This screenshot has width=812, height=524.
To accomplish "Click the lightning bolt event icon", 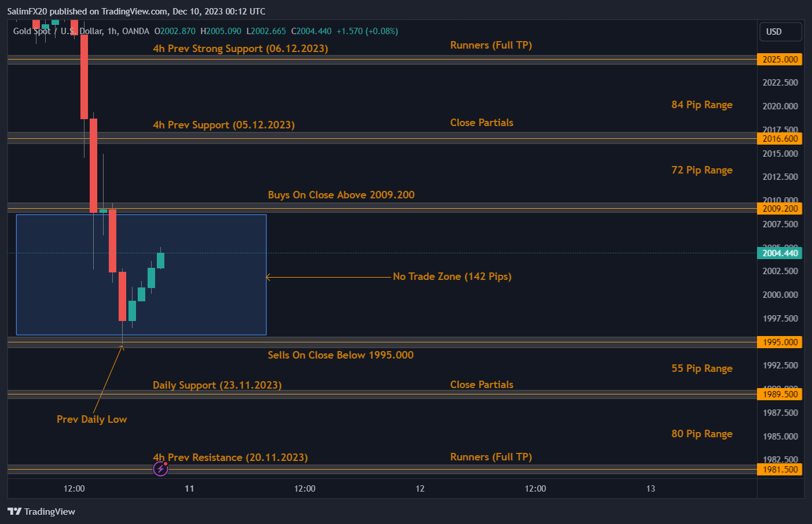I will pyautogui.click(x=160, y=468).
